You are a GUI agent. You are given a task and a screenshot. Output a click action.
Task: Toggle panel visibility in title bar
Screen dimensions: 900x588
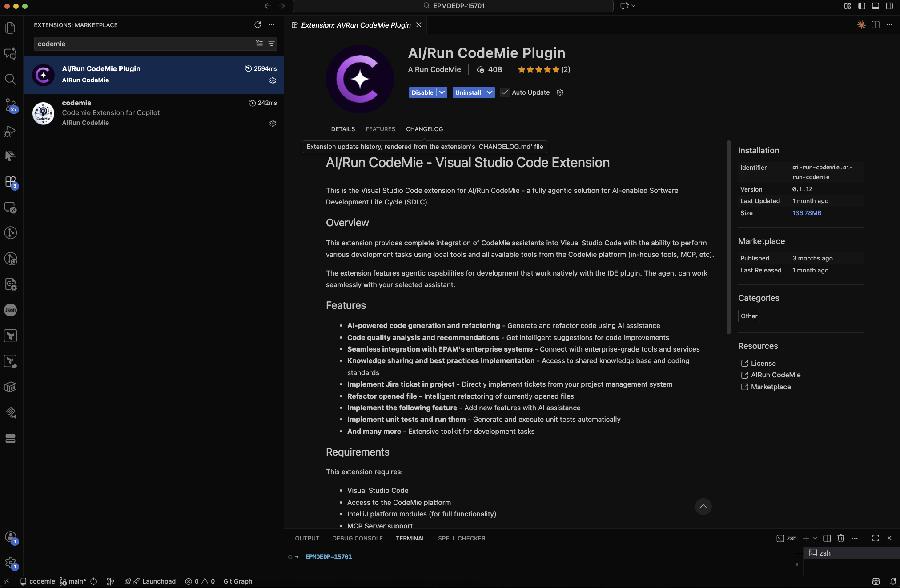click(875, 6)
